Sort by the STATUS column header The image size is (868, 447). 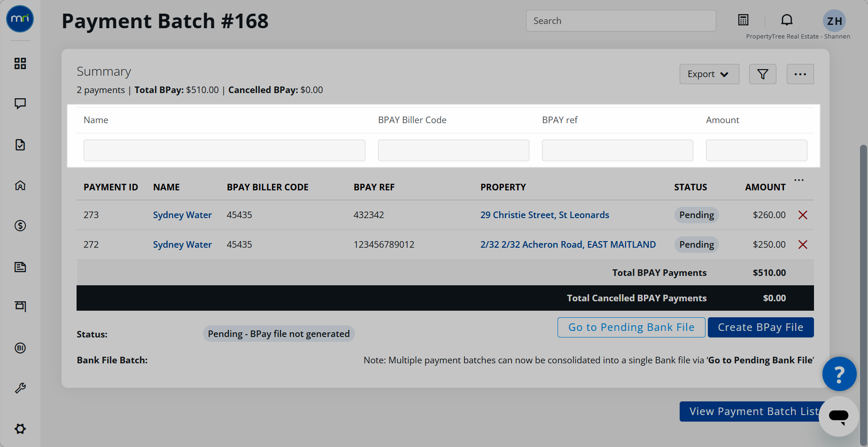pos(690,187)
